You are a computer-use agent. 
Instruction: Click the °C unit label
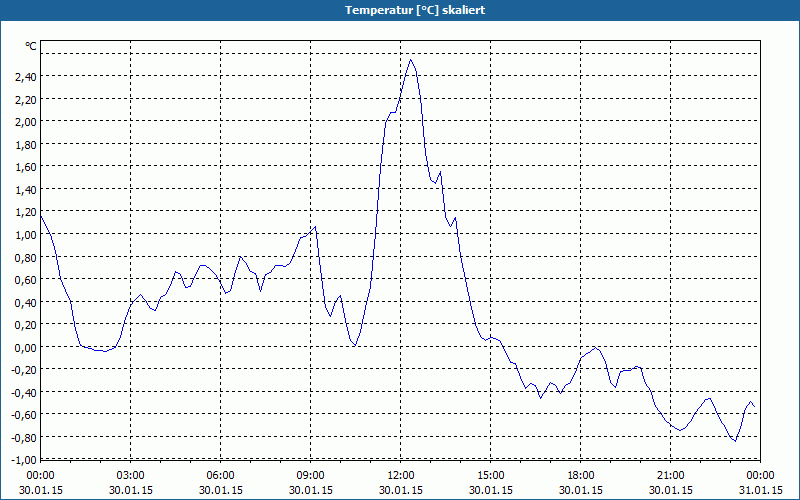click(x=31, y=46)
